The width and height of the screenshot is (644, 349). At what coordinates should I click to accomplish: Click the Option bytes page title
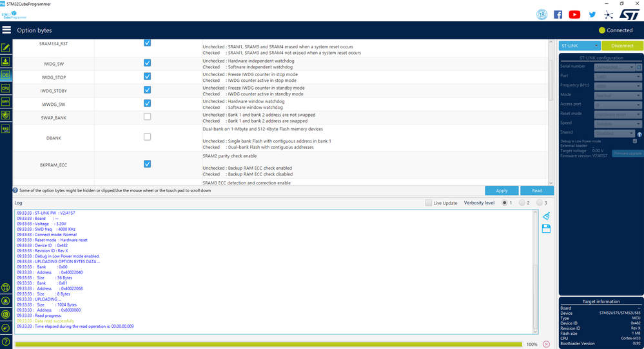[x=35, y=30]
